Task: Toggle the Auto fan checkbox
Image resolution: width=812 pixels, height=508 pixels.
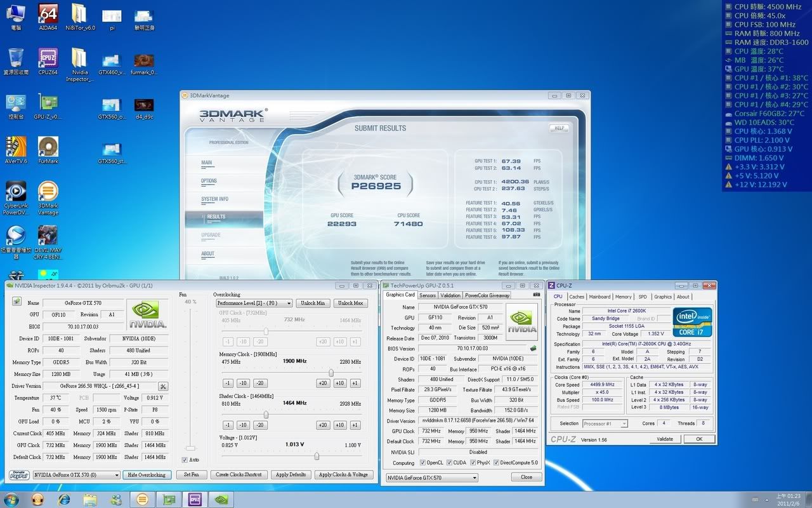Action: [x=185, y=460]
